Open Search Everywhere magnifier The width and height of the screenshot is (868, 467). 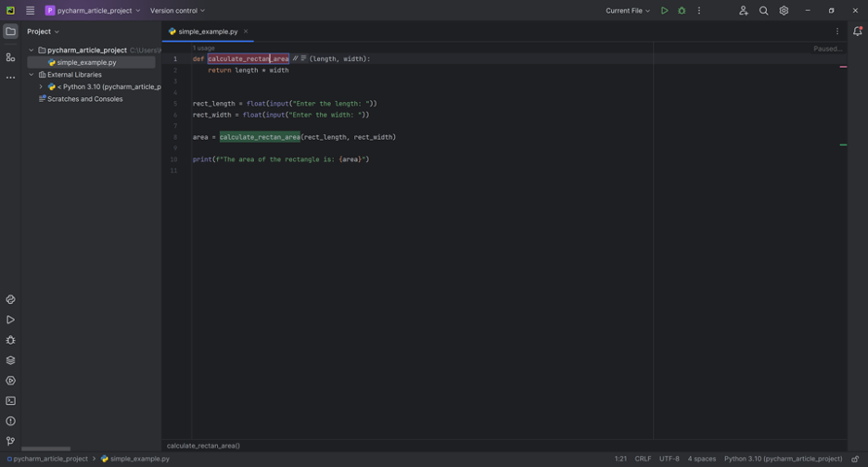pos(763,10)
